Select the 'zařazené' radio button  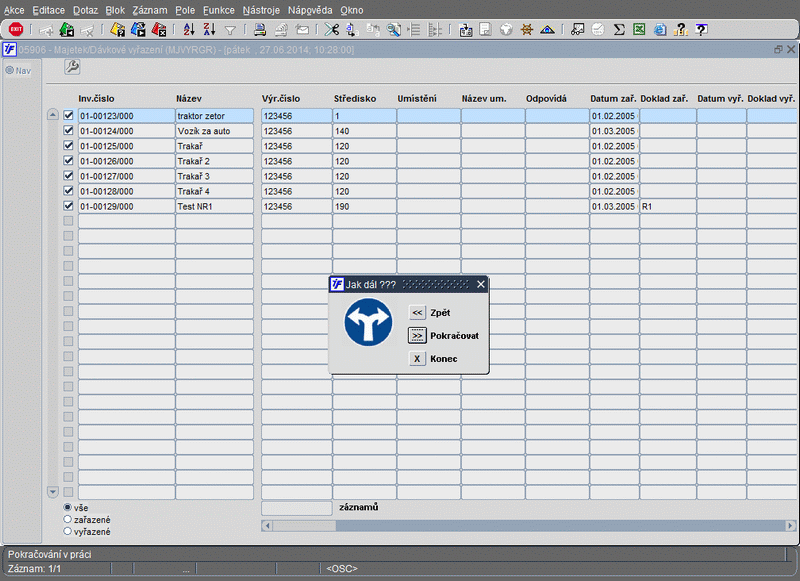coord(68,520)
